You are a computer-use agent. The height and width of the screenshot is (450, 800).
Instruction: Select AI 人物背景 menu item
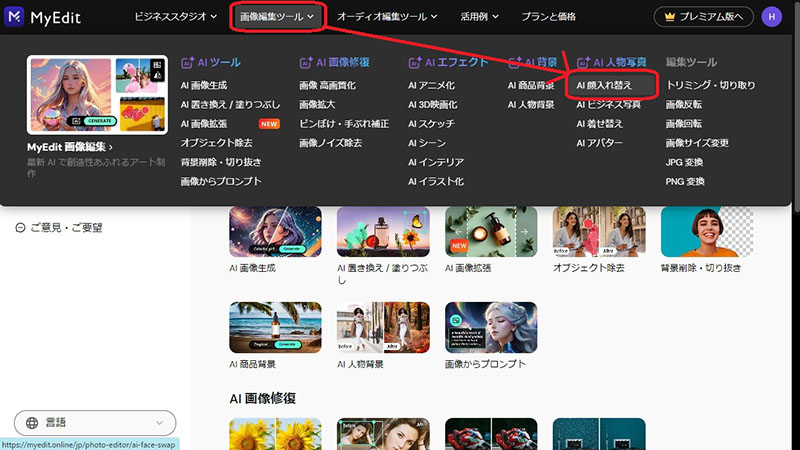[x=531, y=105]
